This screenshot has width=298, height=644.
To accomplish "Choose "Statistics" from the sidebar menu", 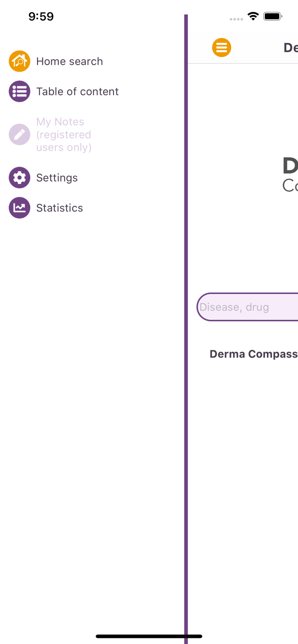I will pyautogui.click(x=59, y=207).
